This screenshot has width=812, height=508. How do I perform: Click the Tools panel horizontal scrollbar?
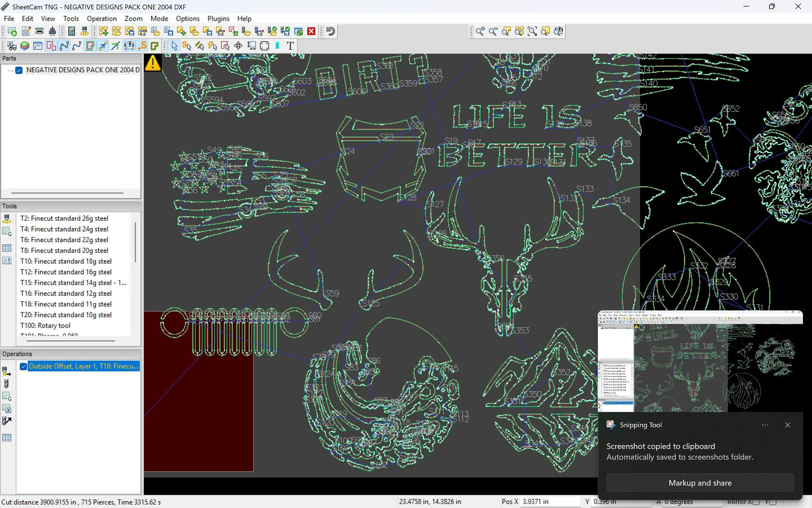click(70, 341)
